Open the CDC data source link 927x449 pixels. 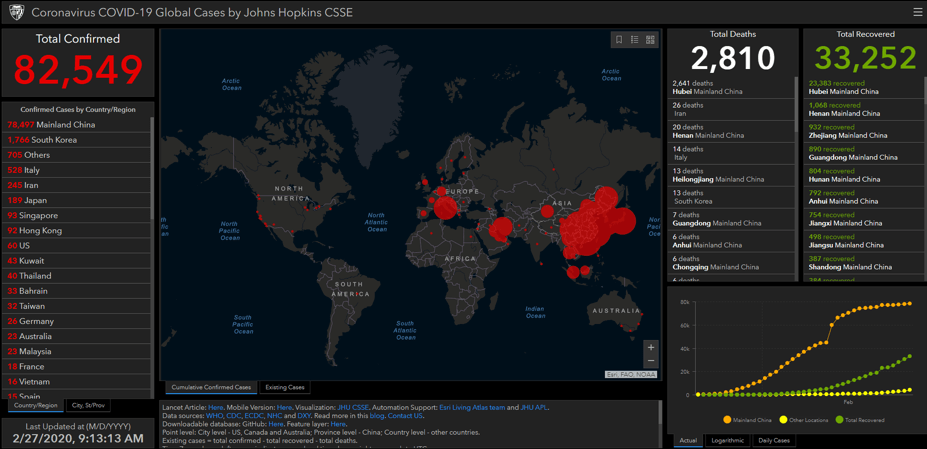click(234, 416)
